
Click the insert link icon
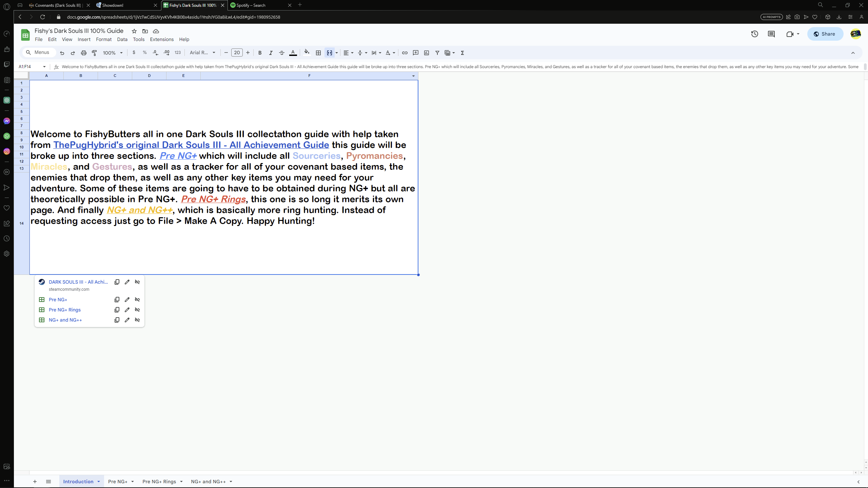pyautogui.click(x=405, y=53)
